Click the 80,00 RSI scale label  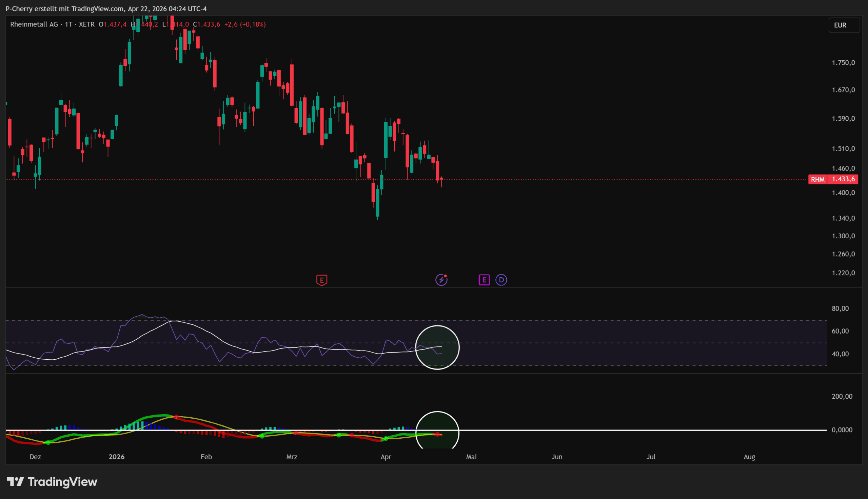pyautogui.click(x=840, y=308)
